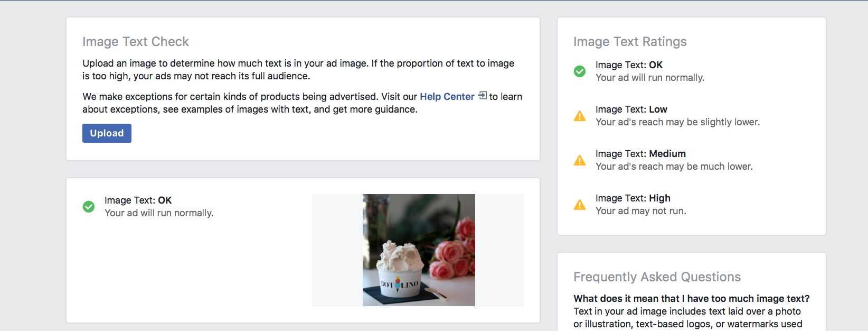Click the FAQ question about too much image text

(x=691, y=299)
